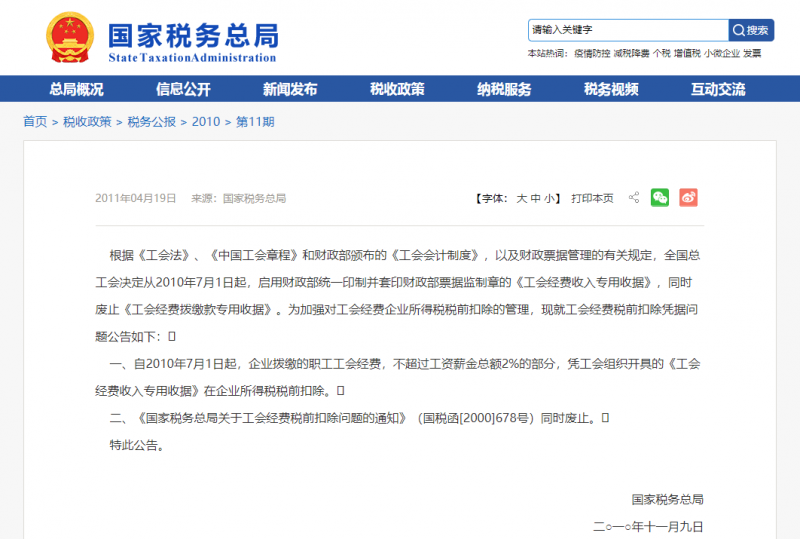Share article via Weibo icon
The image size is (800, 539).
click(x=688, y=198)
